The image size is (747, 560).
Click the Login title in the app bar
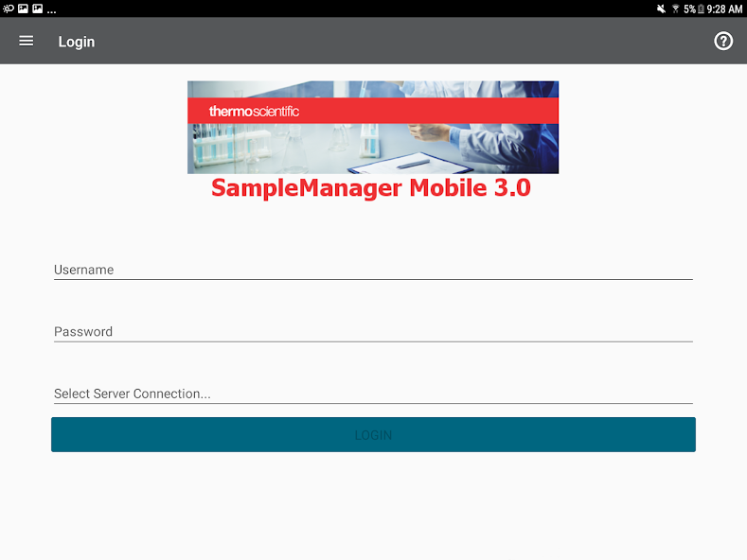point(77,42)
